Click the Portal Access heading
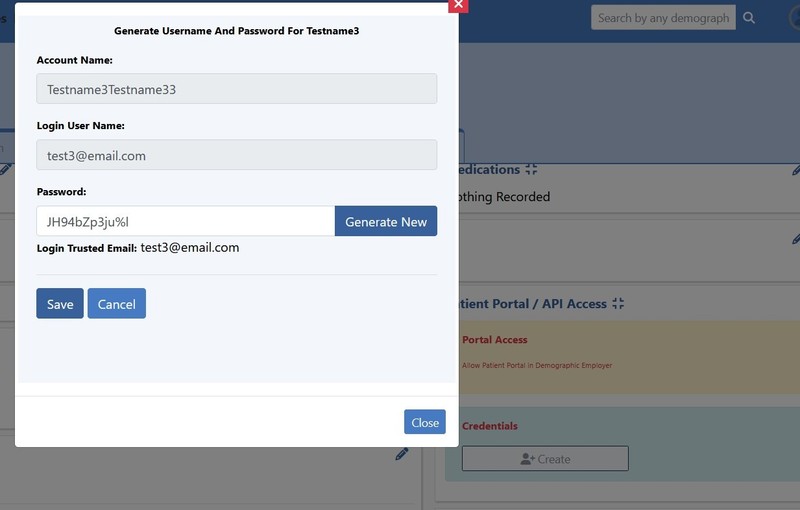This screenshot has width=800, height=510. [495, 340]
